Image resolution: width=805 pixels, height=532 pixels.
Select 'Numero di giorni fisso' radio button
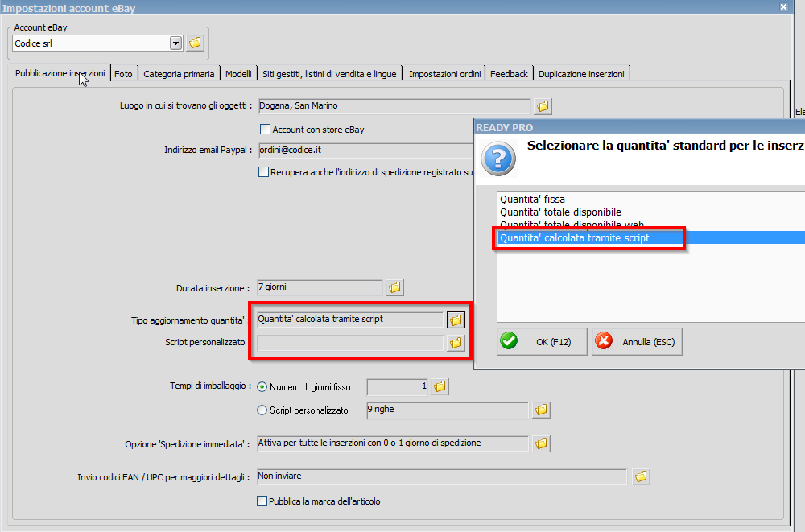click(262, 387)
